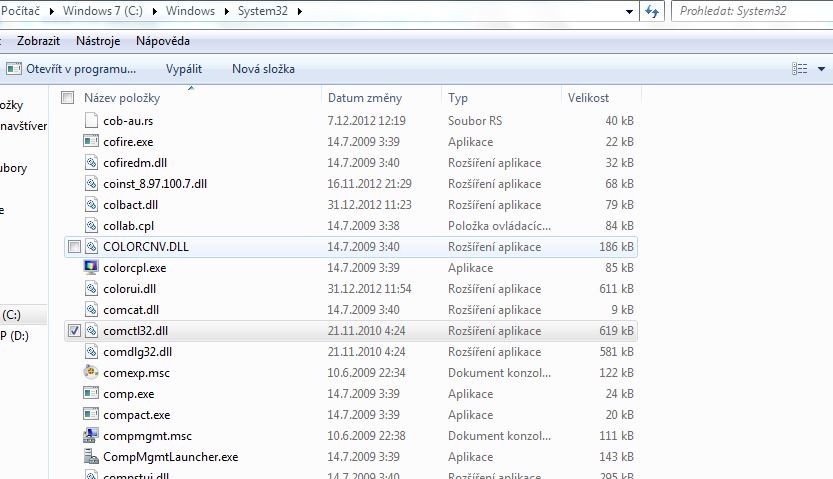Click date 16.11.2012 21:29
The width and height of the screenshot is (833, 479).
click(369, 184)
